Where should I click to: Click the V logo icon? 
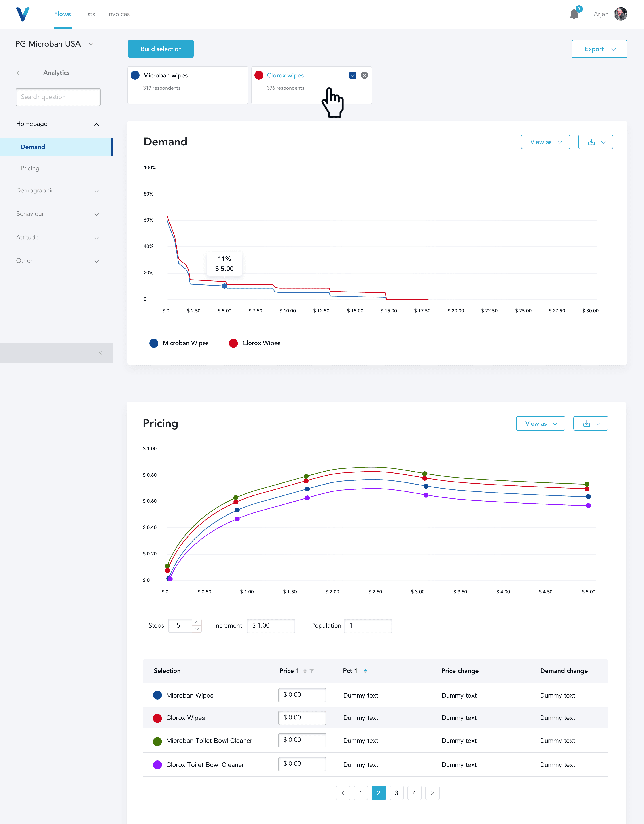[x=23, y=14]
